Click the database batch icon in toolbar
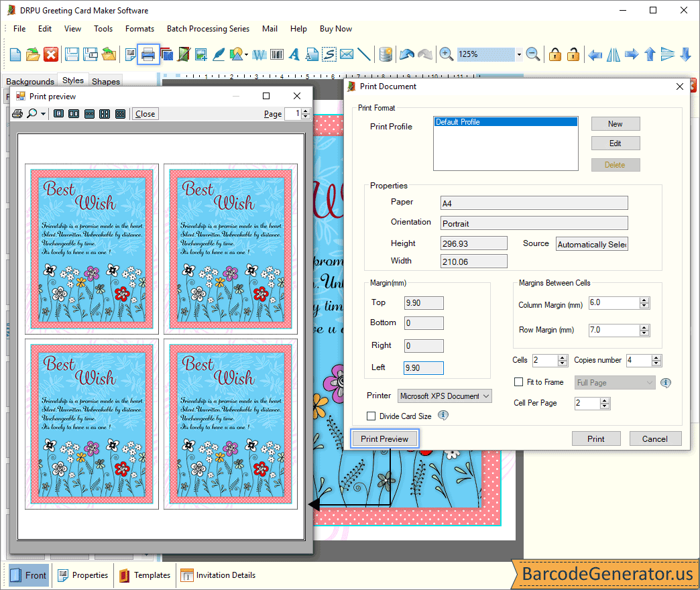The height and width of the screenshot is (590, 700). [386, 54]
